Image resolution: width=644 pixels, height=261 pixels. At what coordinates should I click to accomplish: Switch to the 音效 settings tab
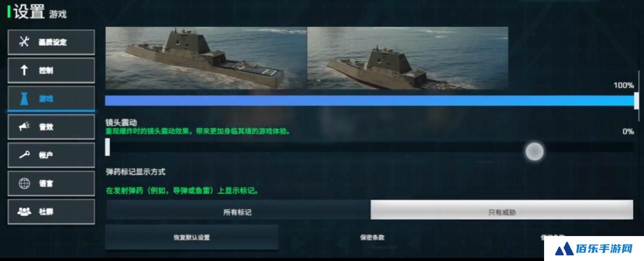coord(51,127)
